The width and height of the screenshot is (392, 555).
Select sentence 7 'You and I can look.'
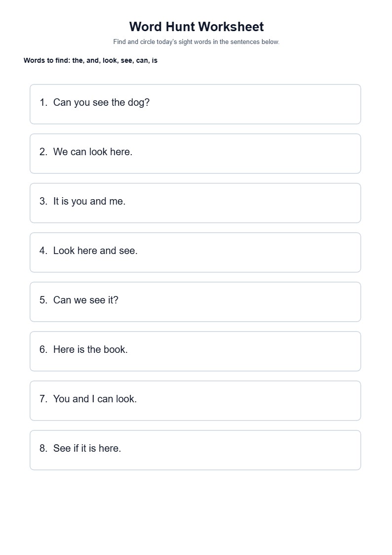[195, 401]
